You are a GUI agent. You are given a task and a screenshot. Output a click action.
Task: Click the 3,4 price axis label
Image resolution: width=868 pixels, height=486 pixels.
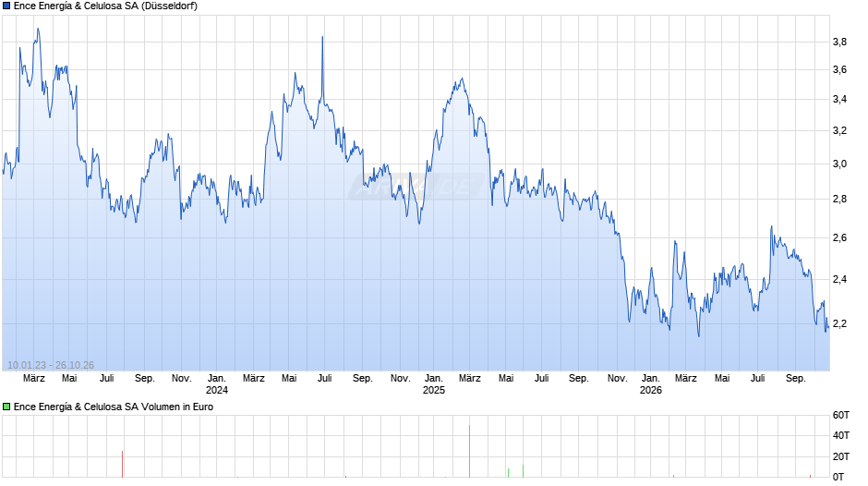[839, 100]
